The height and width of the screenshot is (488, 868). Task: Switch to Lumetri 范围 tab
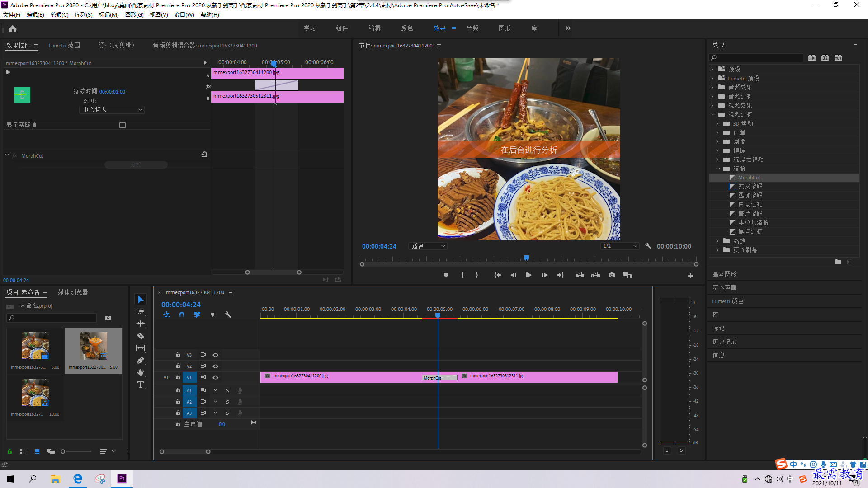[64, 46]
